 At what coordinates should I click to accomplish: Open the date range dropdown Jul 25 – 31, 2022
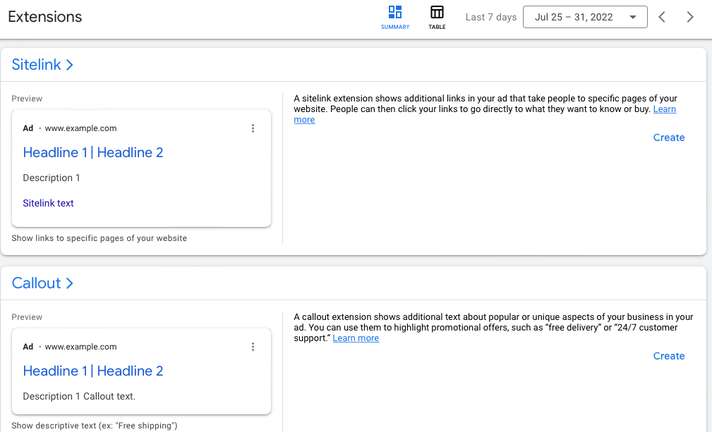coord(585,17)
